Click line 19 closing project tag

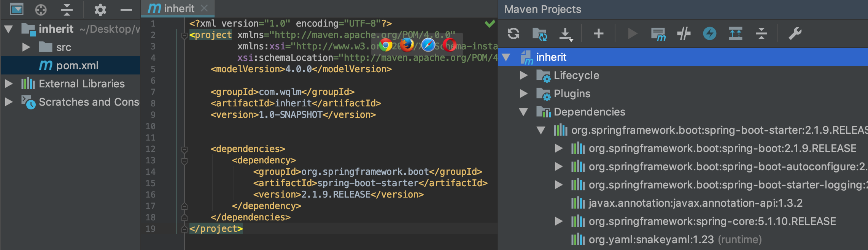pyautogui.click(x=216, y=229)
